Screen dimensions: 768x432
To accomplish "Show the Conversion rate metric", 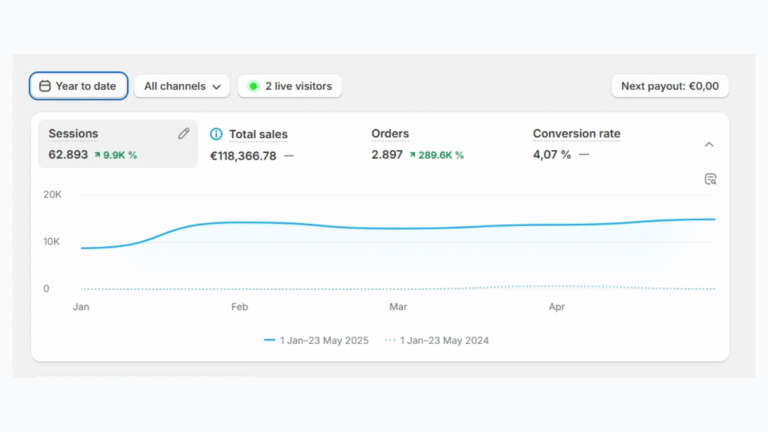I will pyautogui.click(x=576, y=134).
